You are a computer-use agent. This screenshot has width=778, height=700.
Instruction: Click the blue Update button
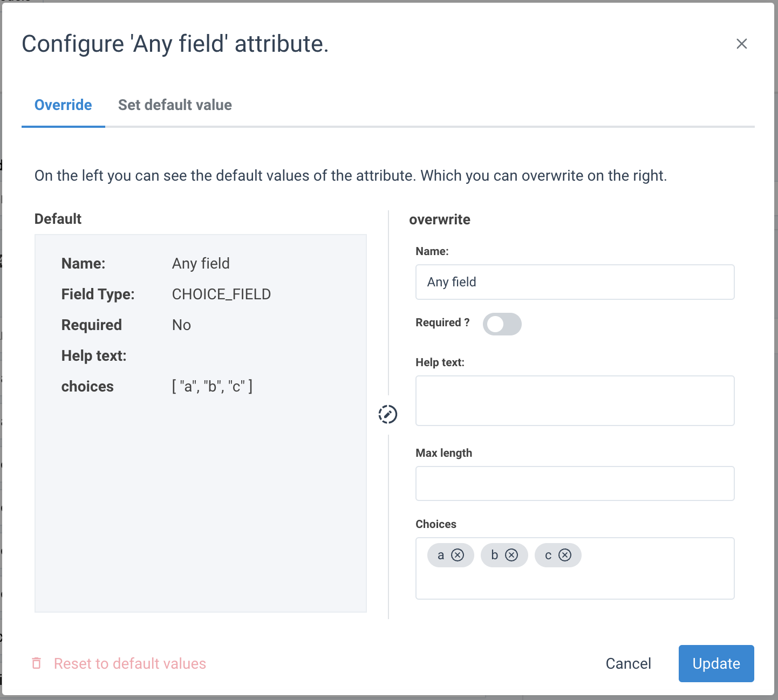[716, 663]
